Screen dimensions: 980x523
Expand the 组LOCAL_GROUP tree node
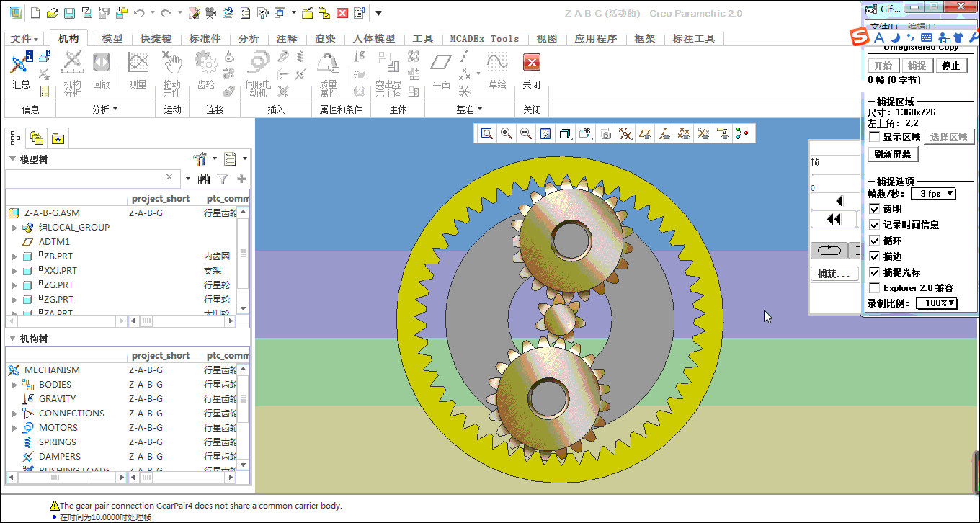(x=14, y=228)
